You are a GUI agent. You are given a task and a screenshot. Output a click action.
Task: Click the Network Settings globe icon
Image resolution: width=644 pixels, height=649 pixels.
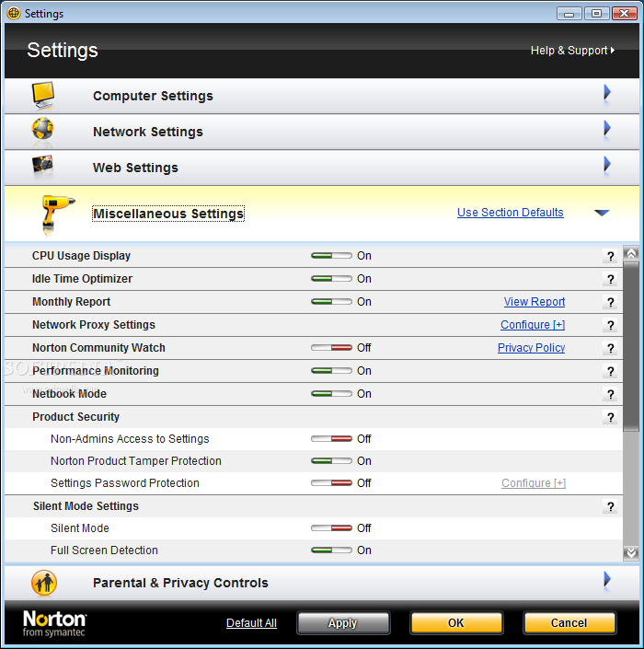pyautogui.click(x=42, y=130)
